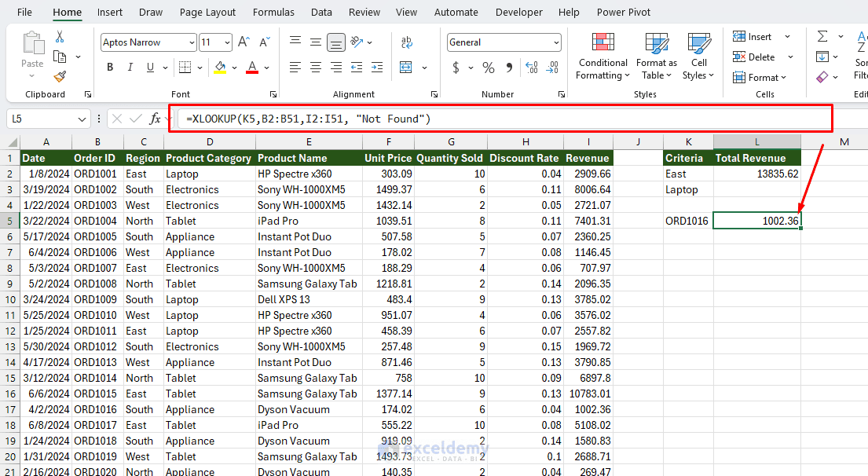The width and height of the screenshot is (868, 476).
Task: Align text left in cell
Action: (295, 68)
